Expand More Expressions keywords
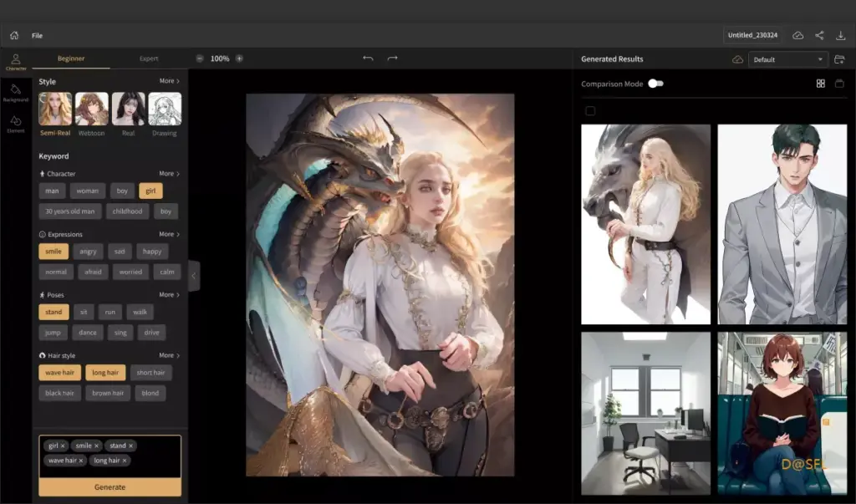The width and height of the screenshot is (856, 504). (x=169, y=234)
